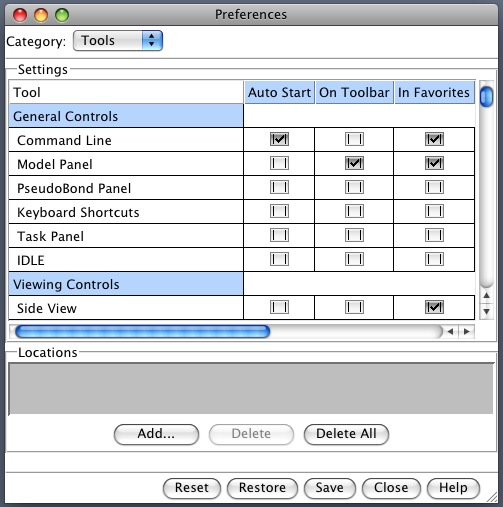Open the Category Tools dropdown
The image size is (503, 507).
(118, 41)
